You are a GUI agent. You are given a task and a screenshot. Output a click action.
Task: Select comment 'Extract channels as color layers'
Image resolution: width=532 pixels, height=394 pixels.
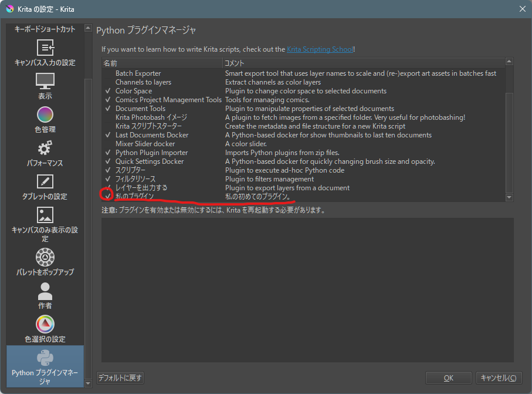273,82
